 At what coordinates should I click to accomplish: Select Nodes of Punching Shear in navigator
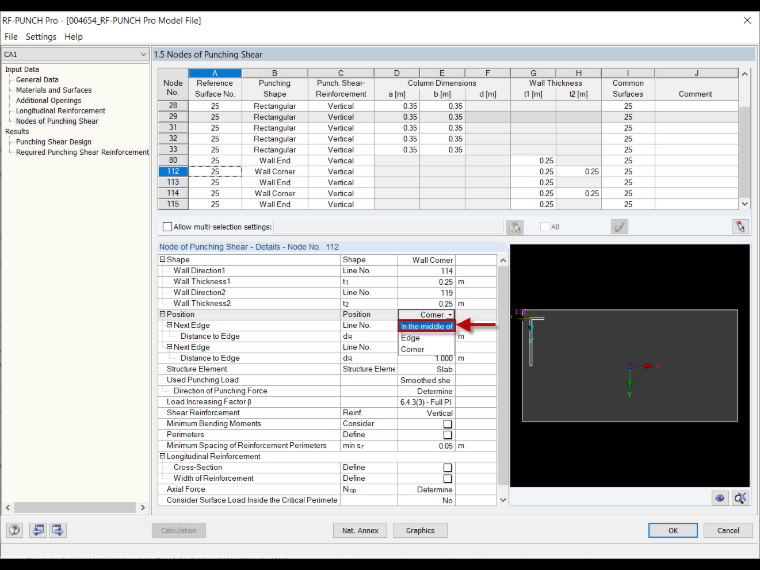click(57, 121)
